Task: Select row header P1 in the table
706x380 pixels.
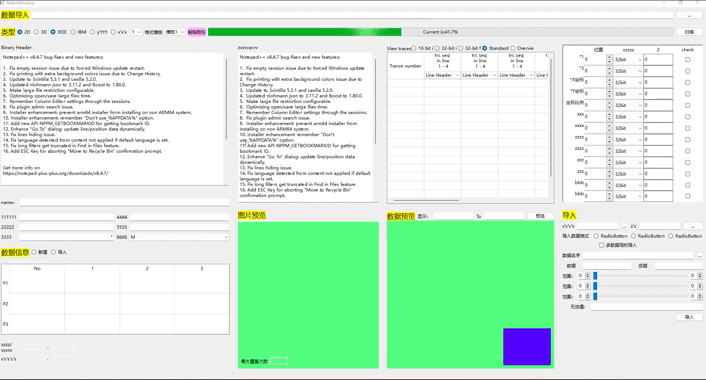Action: pos(5,283)
